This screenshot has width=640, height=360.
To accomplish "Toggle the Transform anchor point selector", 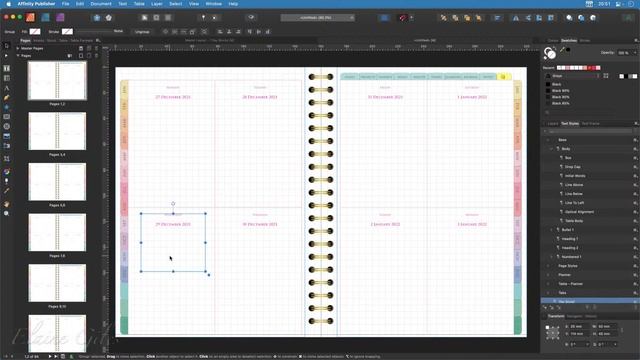I will point(552,333).
